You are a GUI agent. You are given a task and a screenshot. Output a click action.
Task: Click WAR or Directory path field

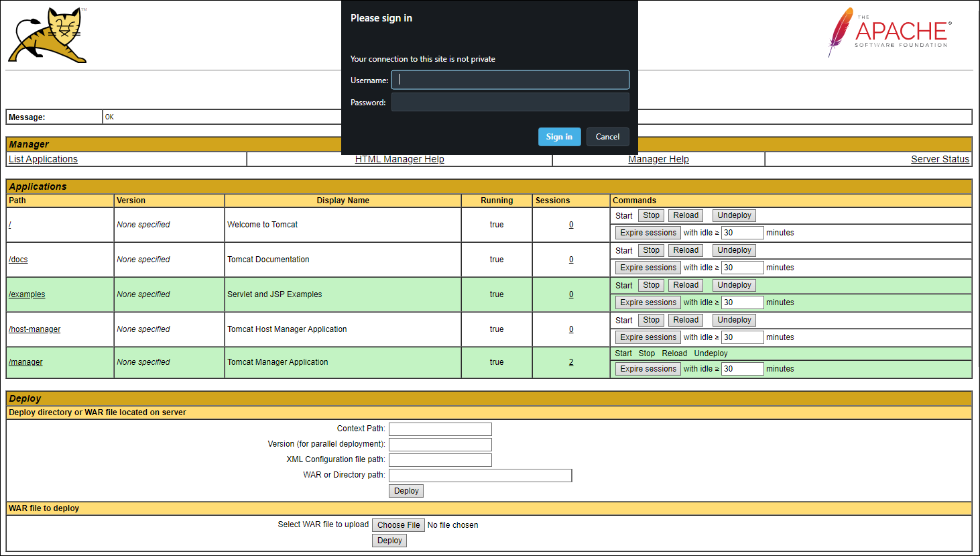pyautogui.click(x=481, y=476)
